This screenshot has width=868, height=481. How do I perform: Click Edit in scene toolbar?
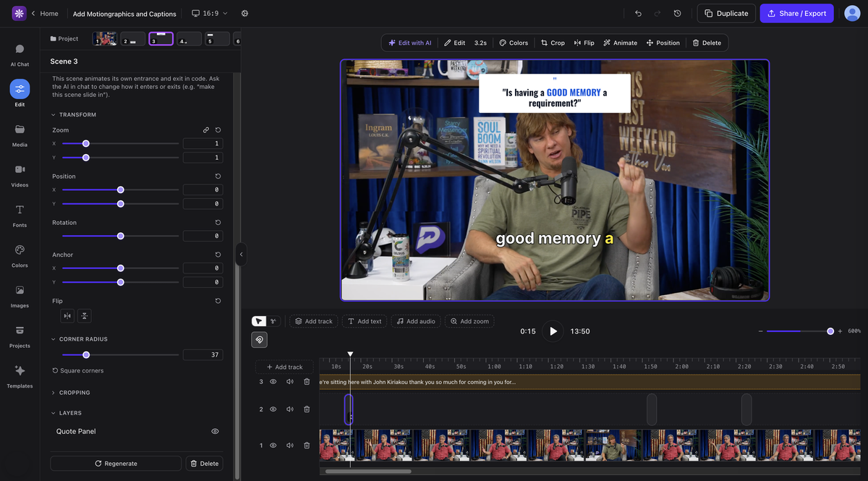pyautogui.click(x=454, y=43)
